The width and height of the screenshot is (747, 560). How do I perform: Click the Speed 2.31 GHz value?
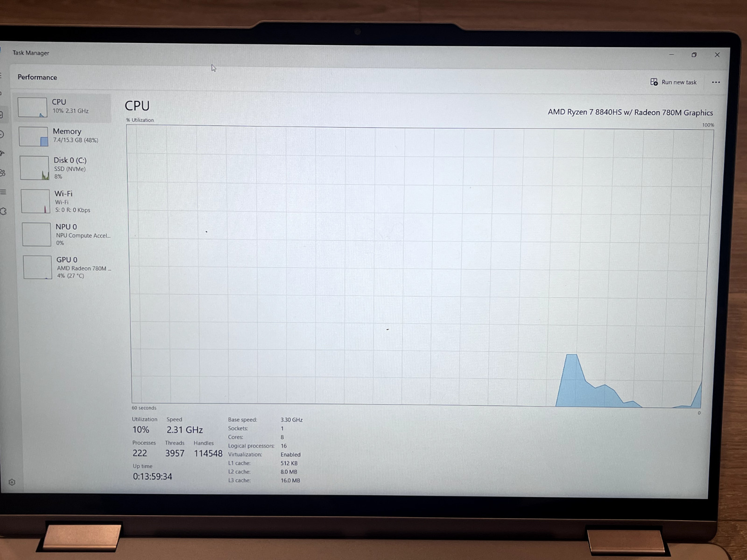(x=184, y=430)
